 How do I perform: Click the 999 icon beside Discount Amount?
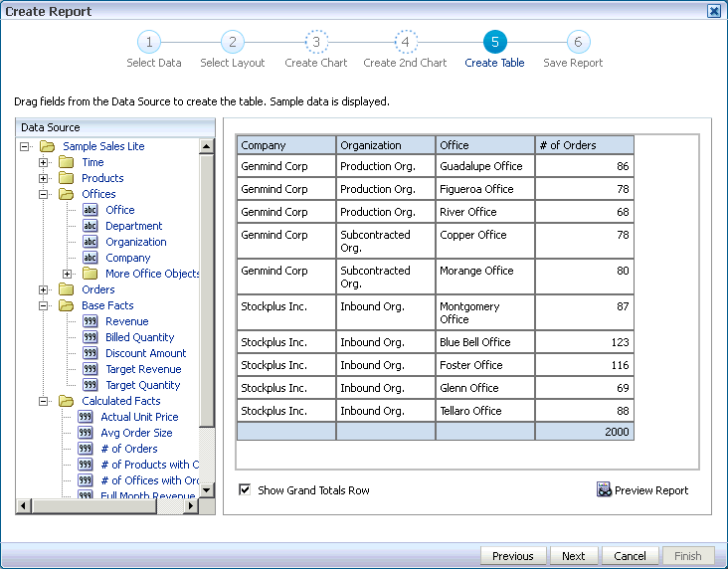coord(91,353)
